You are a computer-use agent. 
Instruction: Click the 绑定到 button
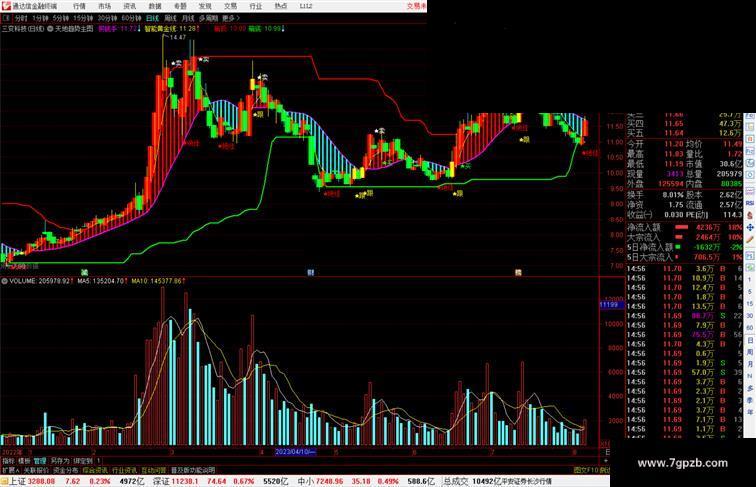(83, 461)
